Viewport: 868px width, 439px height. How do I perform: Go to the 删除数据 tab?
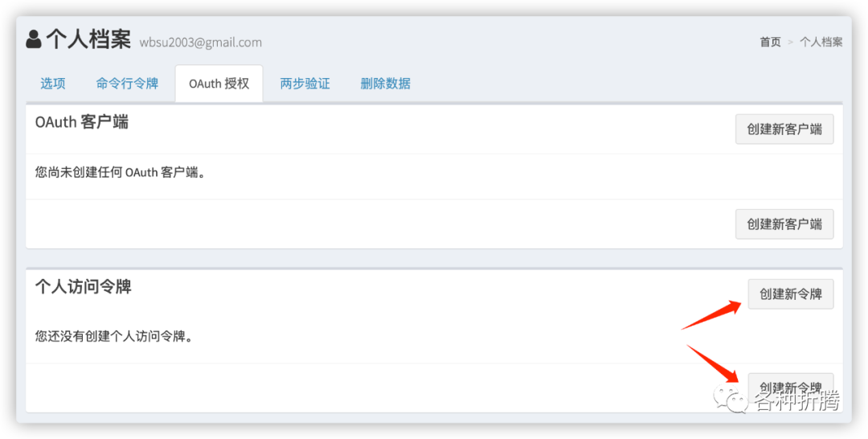click(385, 84)
